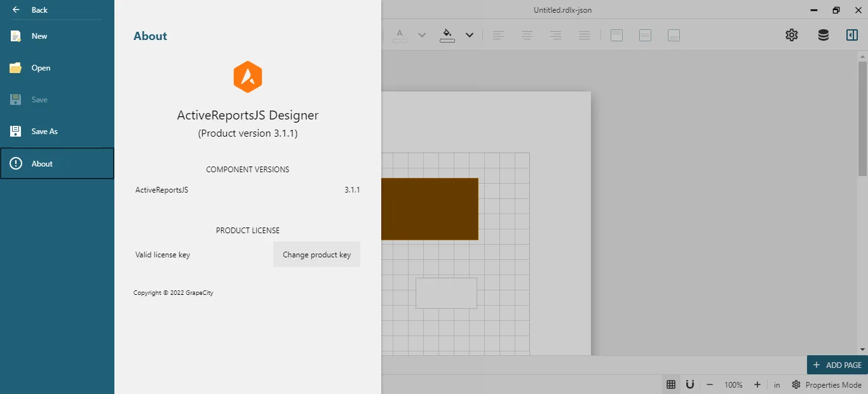Set vertical align top icon
The height and width of the screenshot is (394, 868).
tap(616, 35)
